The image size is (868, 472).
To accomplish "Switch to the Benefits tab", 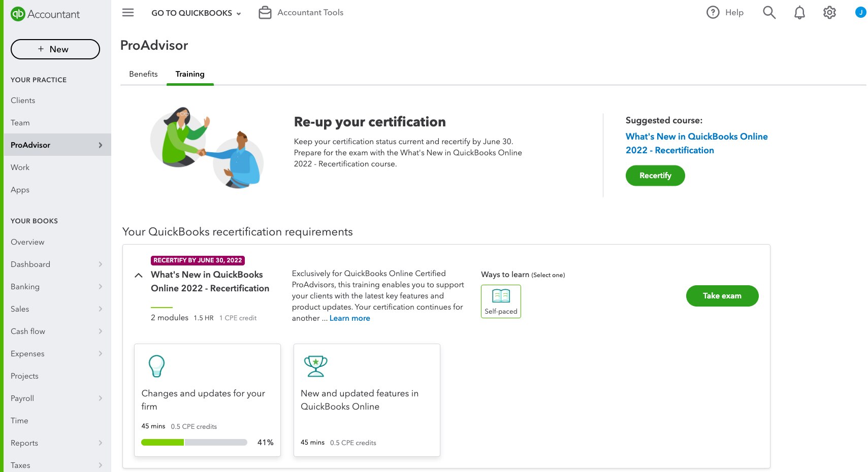I will pos(143,74).
